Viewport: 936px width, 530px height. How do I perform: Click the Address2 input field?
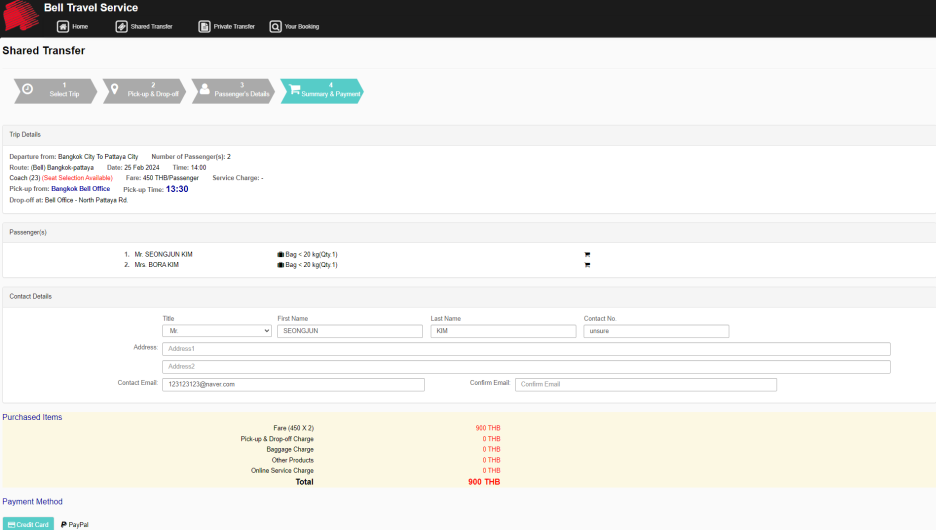click(526, 366)
